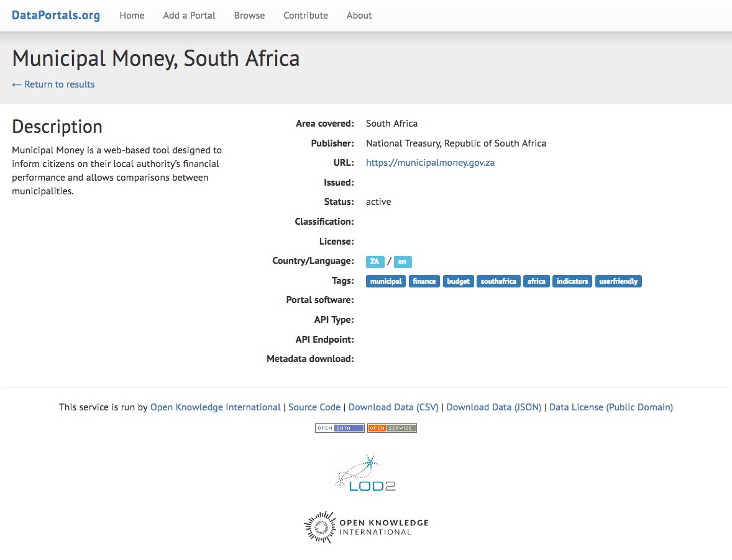This screenshot has width=732, height=560.
Task: Click the LOD2 logo
Action: coord(365,473)
